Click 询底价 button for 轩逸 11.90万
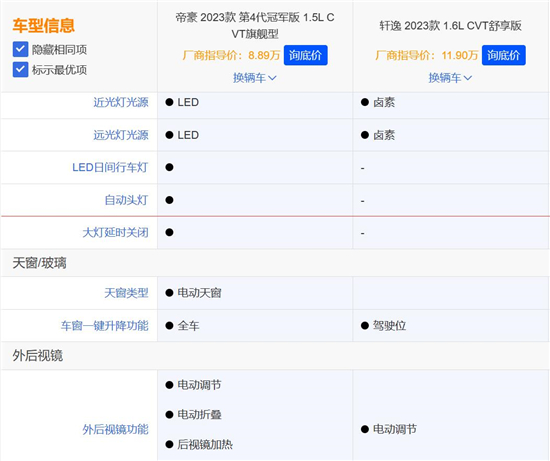Image resolution: width=550 pixels, height=461 pixels. coord(503,55)
